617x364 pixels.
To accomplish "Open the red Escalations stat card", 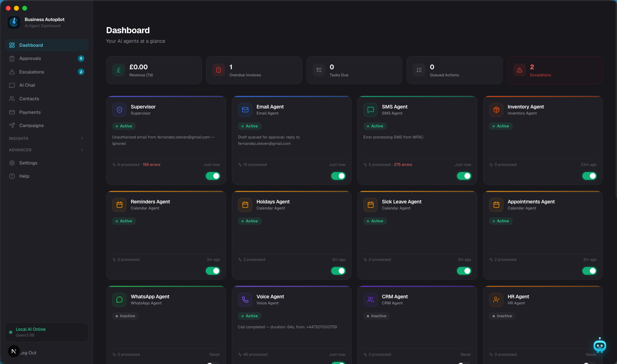I will point(555,70).
